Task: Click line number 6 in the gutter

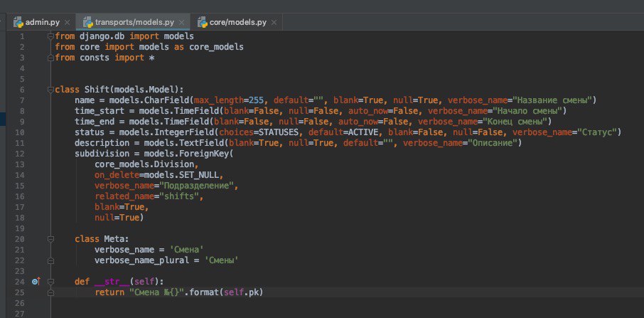Action: coord(22,90)
